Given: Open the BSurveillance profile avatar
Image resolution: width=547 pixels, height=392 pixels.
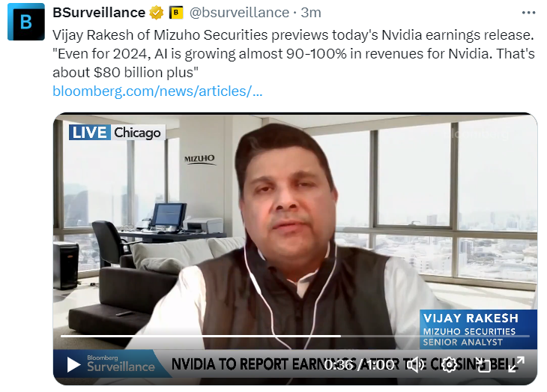Looking at the screenshot, I should pos(25,22).
